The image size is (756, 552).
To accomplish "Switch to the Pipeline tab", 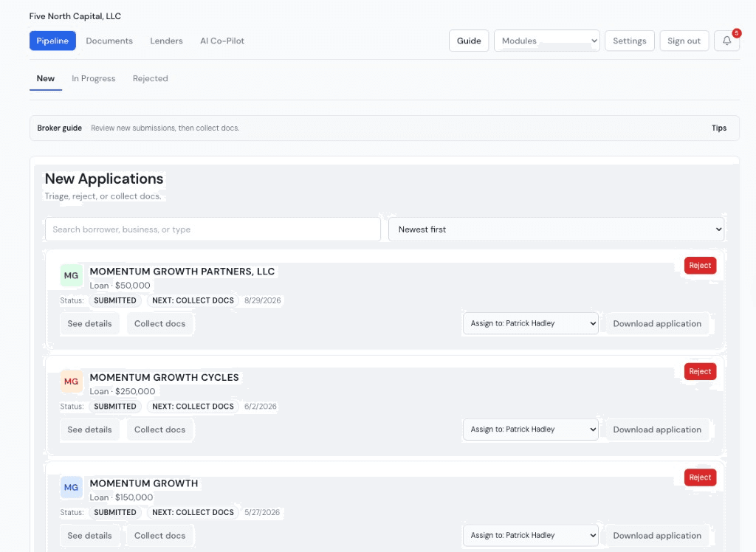I will pos(52,41).
